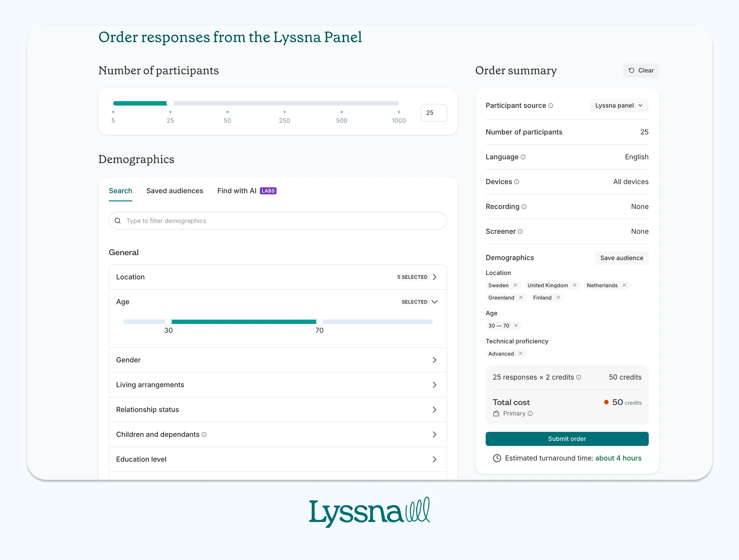Click the info icon beside Screener
The width and height of the screenshot is (739, 560).
521,232
